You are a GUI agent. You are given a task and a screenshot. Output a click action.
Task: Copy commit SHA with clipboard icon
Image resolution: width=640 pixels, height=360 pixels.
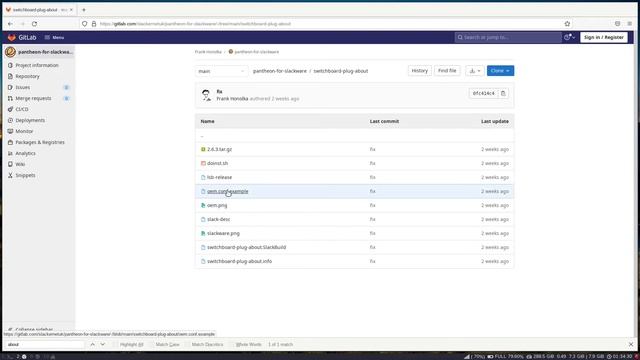(503, 93)
